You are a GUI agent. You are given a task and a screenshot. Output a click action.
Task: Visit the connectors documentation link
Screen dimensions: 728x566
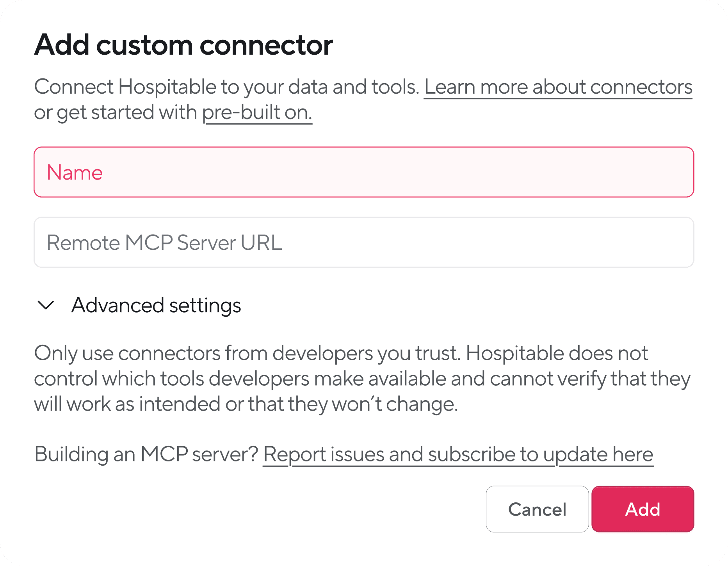558,87
